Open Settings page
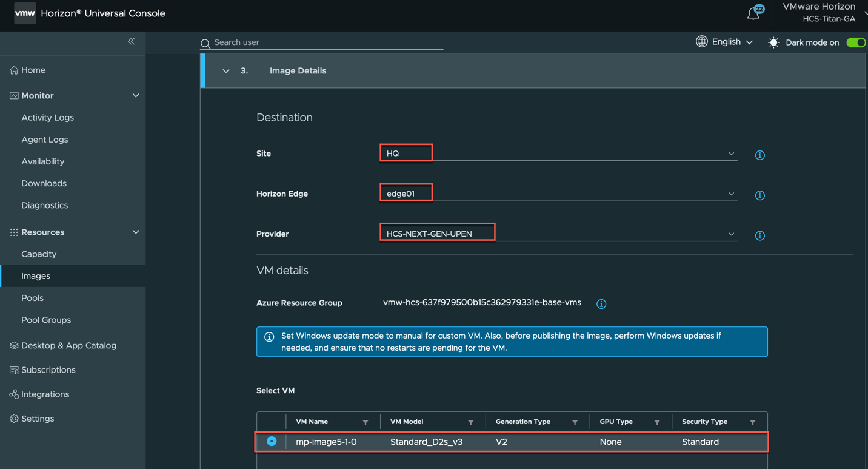Image resolution: width=868 pixels, height=469 pixels. coord(38,419)
